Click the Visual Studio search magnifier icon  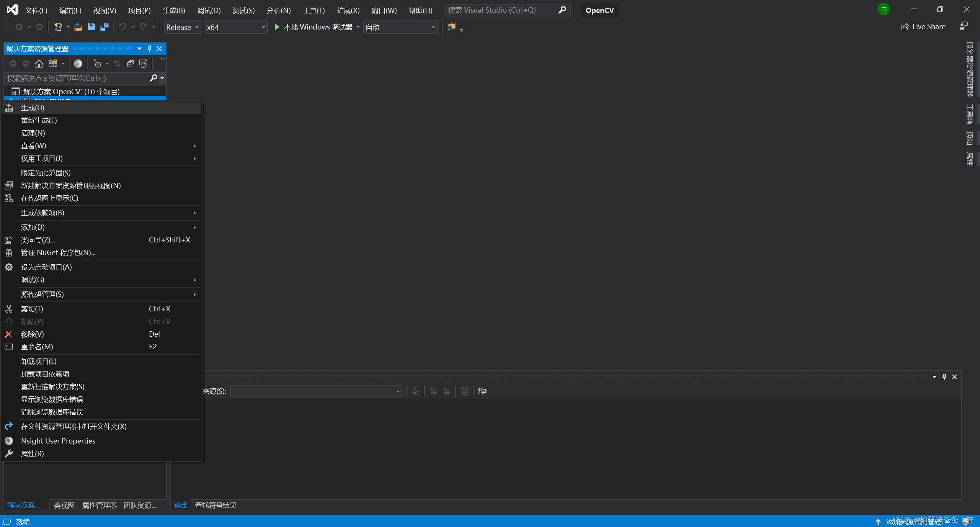tap(562, 10)
